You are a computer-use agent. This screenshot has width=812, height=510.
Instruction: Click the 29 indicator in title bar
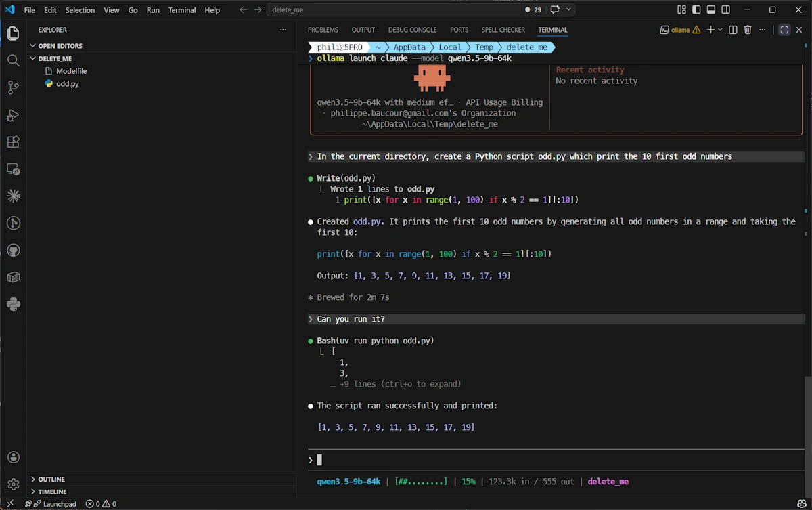click(x=533, y=9)
